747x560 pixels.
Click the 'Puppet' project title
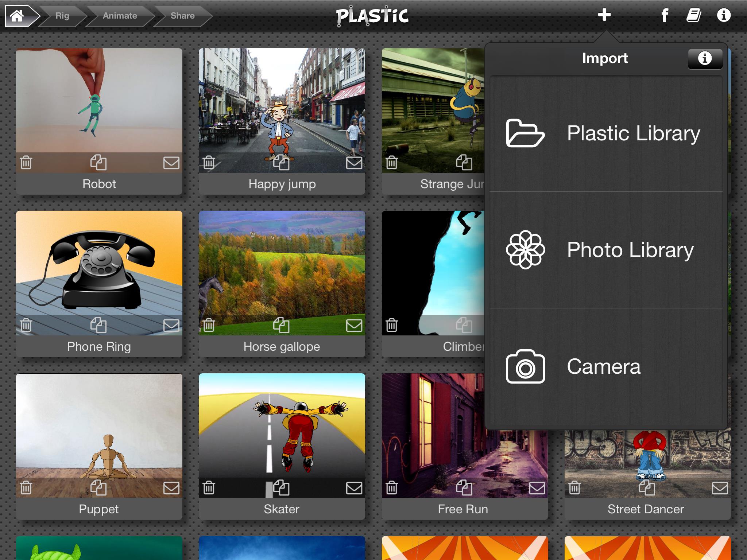99,509
